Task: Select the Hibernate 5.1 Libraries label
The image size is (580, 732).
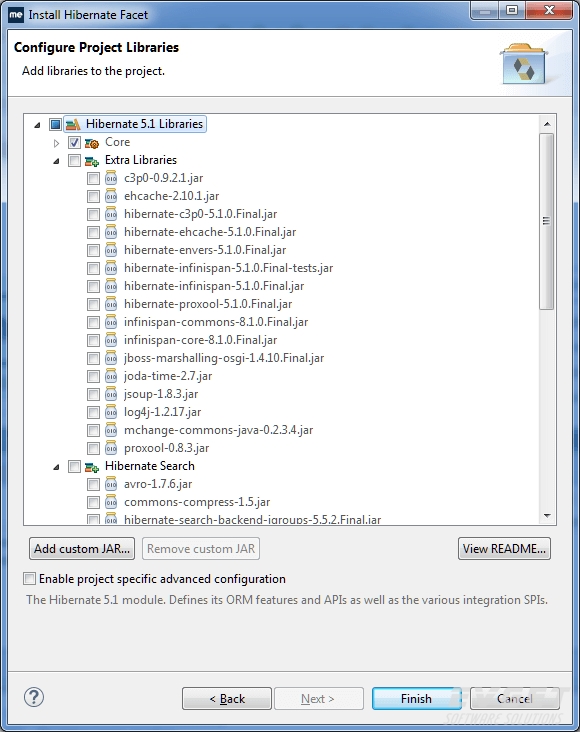Action: [144, 124]
